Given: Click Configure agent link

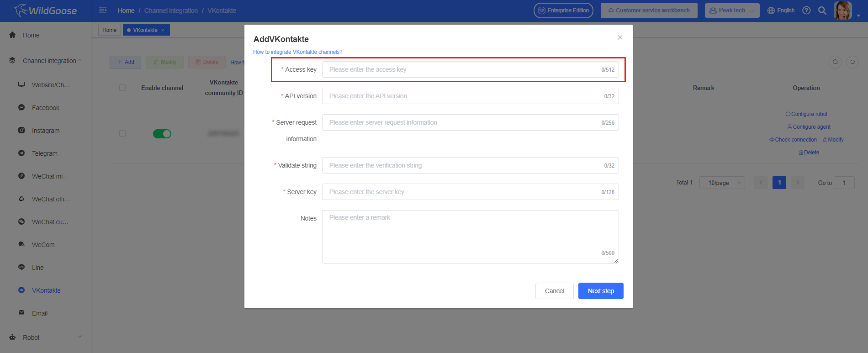Looking at the screenshot, I should (x=809, y=127).
